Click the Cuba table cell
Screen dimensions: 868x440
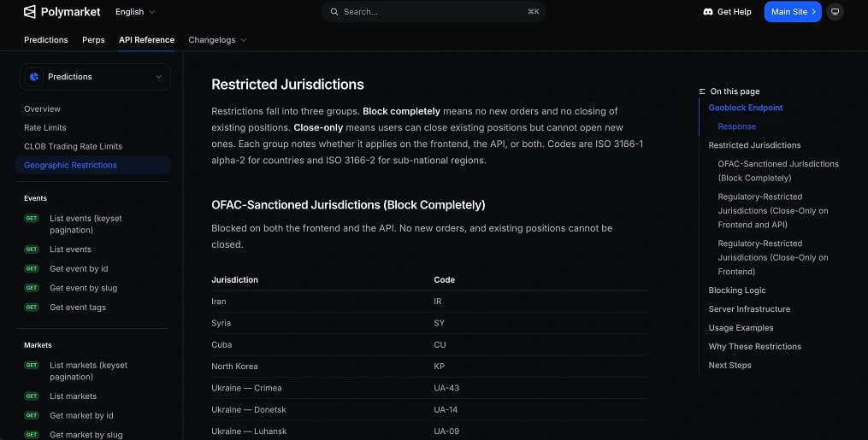point(221,344)
